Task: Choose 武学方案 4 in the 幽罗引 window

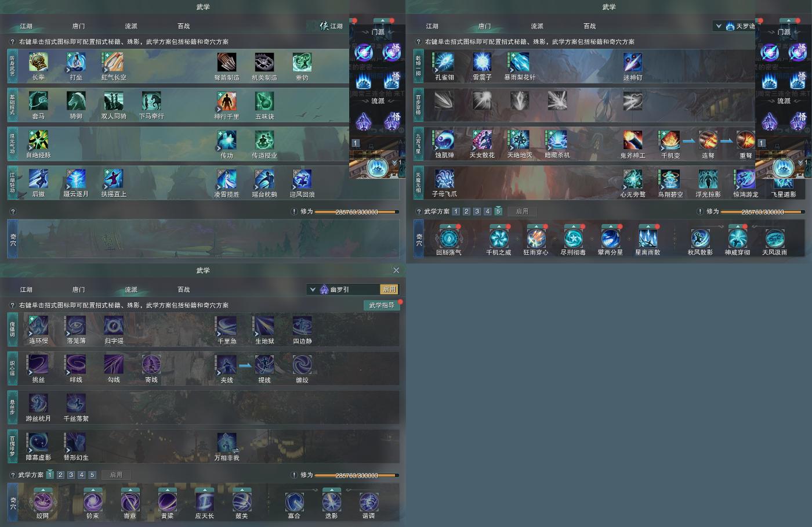Action: 81,475
